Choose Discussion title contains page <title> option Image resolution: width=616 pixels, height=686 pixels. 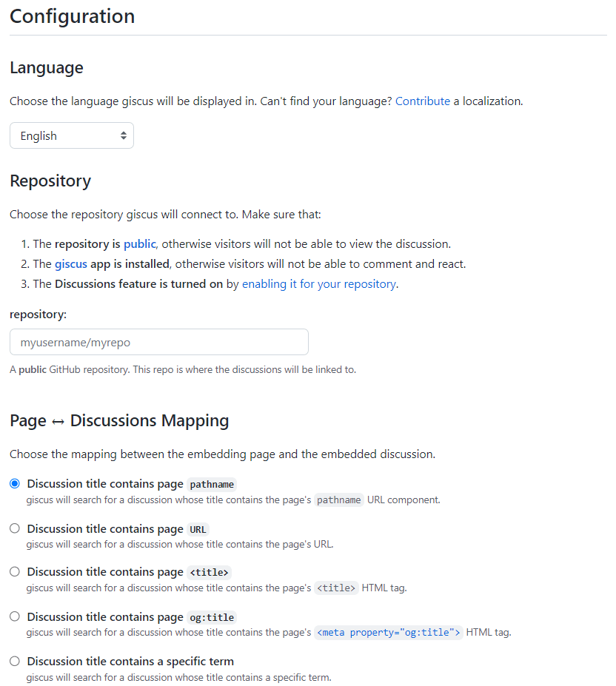pyautogui.click(x=15, y=572)
